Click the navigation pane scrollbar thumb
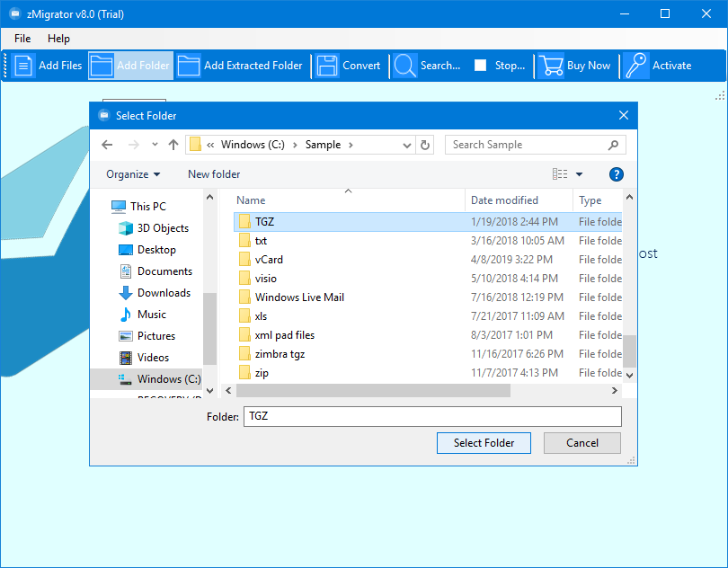Viewport: 728px width, 568px height. 209,329
